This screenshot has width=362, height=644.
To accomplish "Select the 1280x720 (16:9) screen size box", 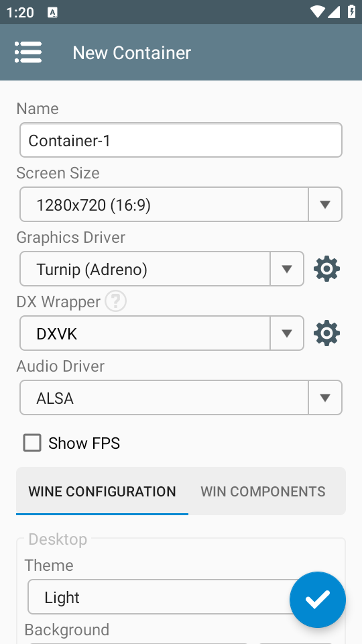I will 164,204.
